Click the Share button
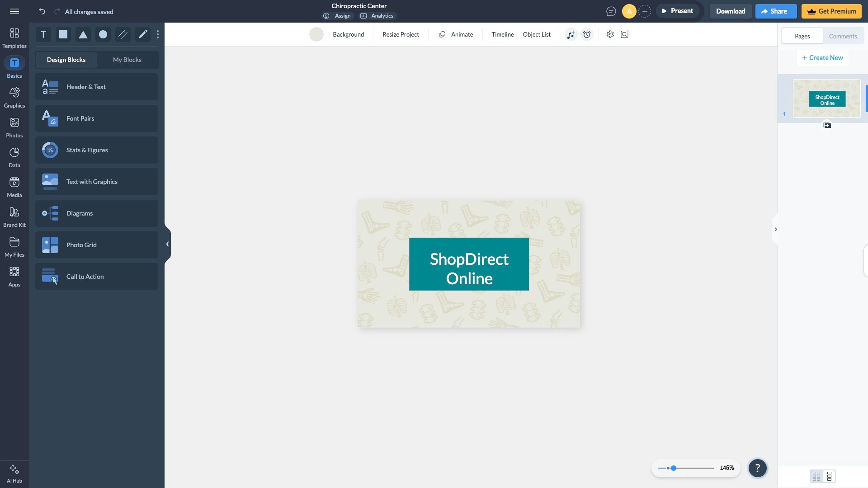Screen dimensions: 868x488 coord(776,11)
